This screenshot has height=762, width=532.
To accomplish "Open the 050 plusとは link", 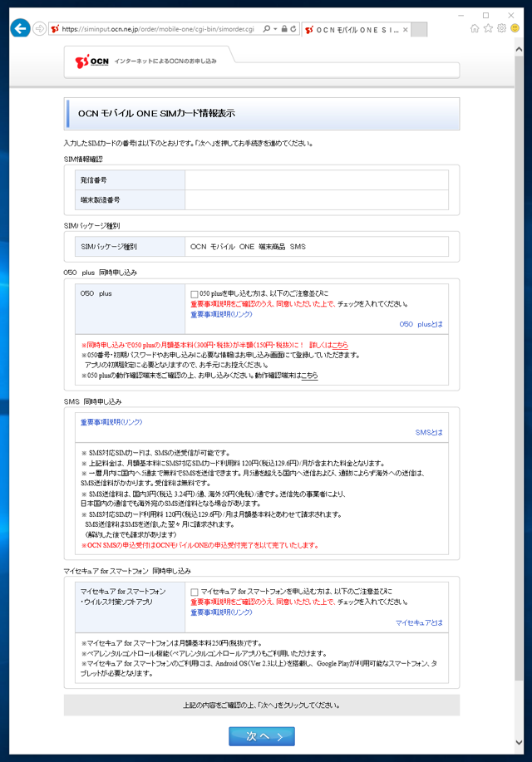I will (421, 324).
